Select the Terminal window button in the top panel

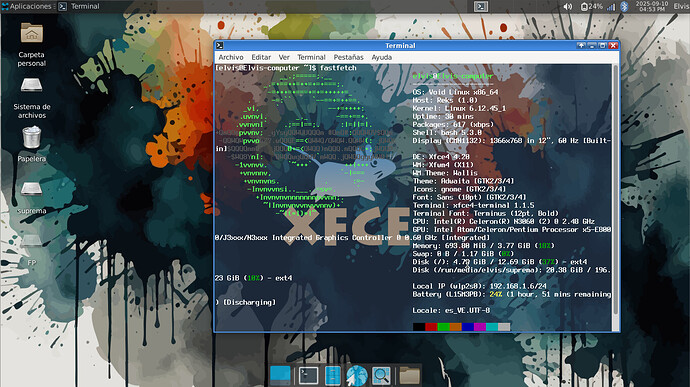[x=79, y=6]
